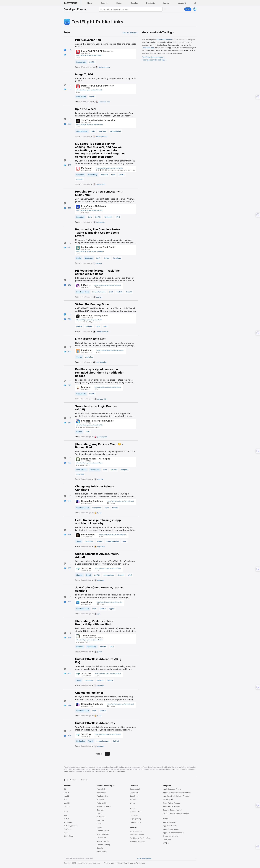Open the Apple Developer logo home link
260x868 pixels.
click(71, 3)
